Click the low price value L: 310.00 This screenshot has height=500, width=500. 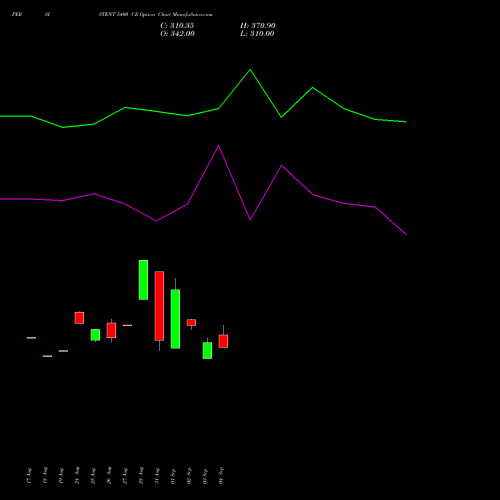pyautogui.click(x=257, y=34)
